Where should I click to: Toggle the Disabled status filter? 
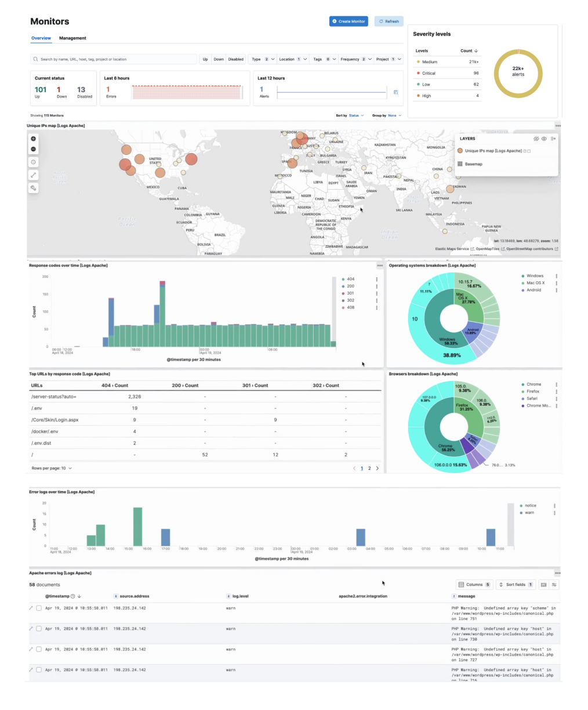(x=236, y=59)
